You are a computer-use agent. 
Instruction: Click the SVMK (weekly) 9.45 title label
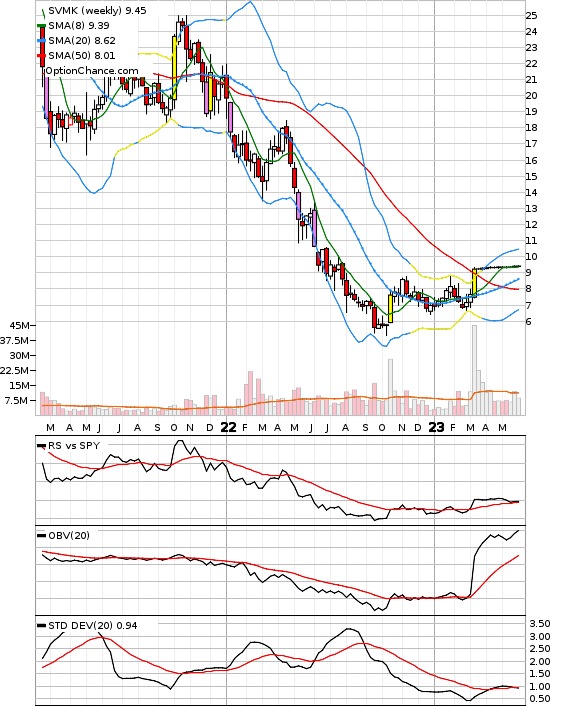coord(97,10)
